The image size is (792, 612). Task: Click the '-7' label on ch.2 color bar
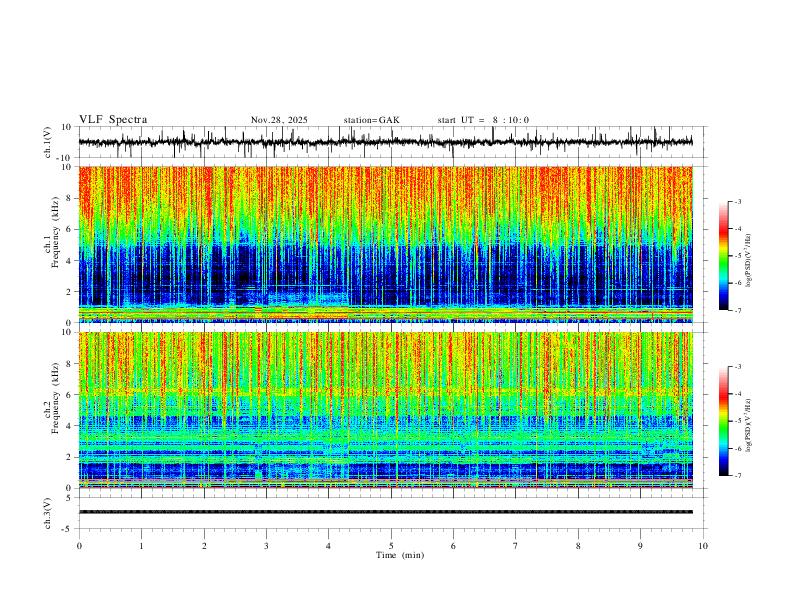[x=737, y=476]
